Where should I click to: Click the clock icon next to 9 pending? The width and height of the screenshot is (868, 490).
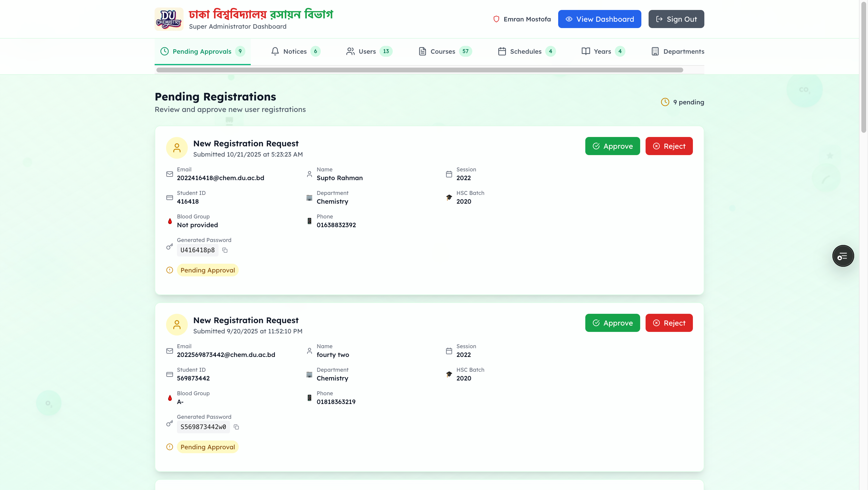pyautogui.click(x=665, y=102)
